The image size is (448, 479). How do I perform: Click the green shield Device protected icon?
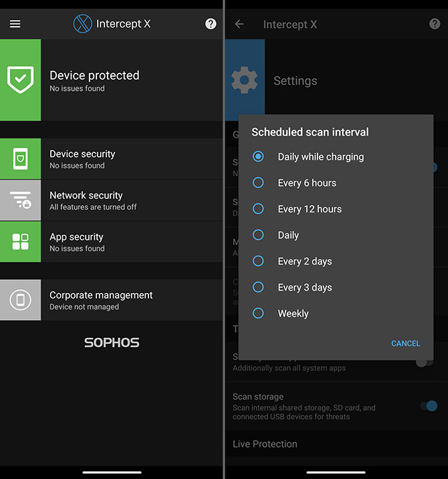point(21,79)
